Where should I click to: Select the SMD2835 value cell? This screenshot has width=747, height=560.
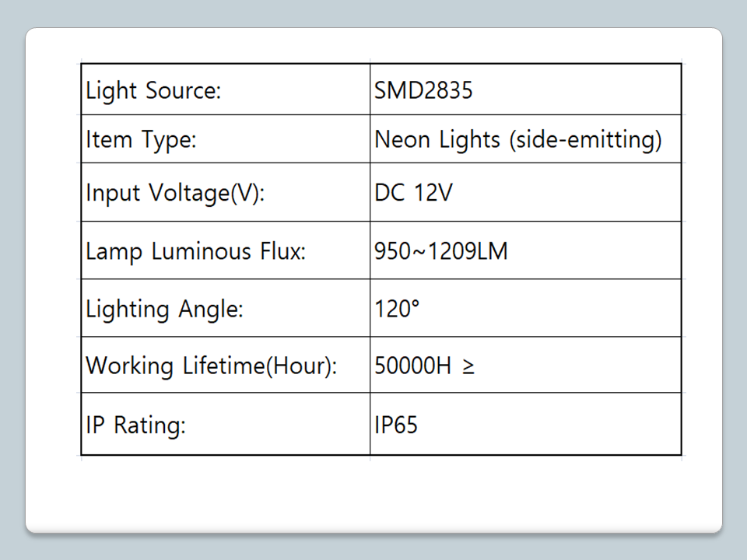click(x=423, y=91)
